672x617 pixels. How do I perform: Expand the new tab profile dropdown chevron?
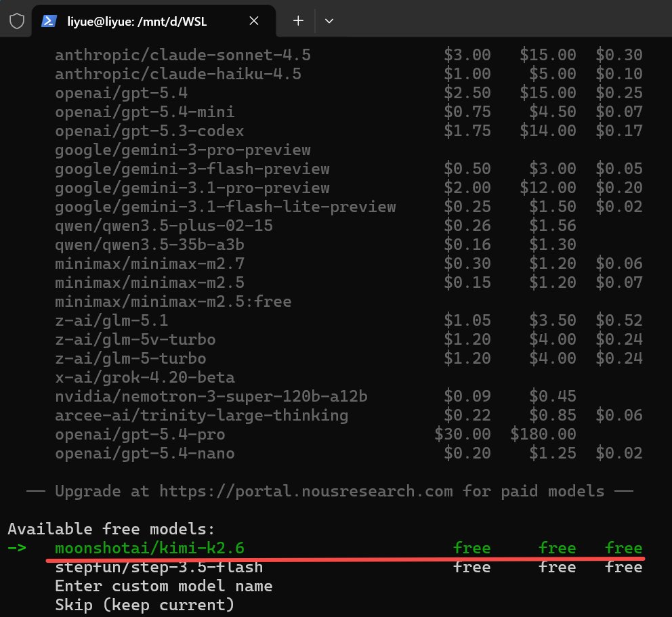pos(329,21)
